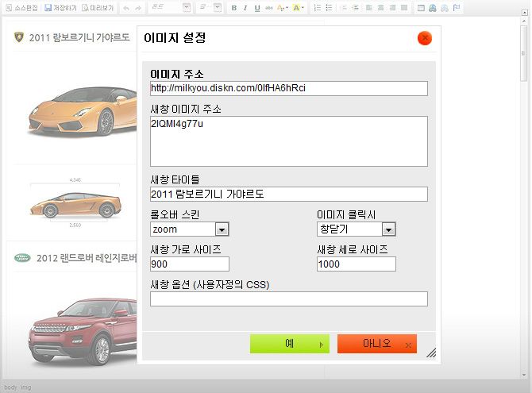Close the 이미지 설정 dialog with red button

point(425,38)
